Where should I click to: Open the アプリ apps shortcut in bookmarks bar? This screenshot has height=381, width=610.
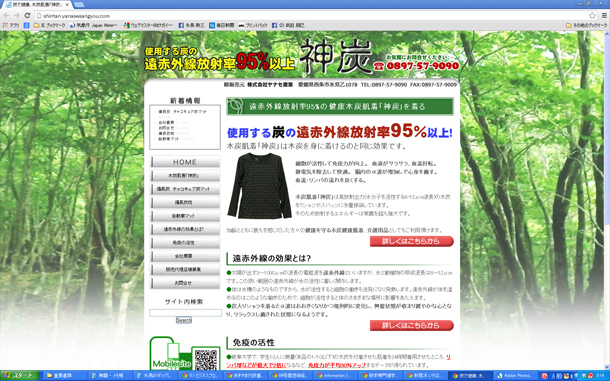click(x=11, y=25)
